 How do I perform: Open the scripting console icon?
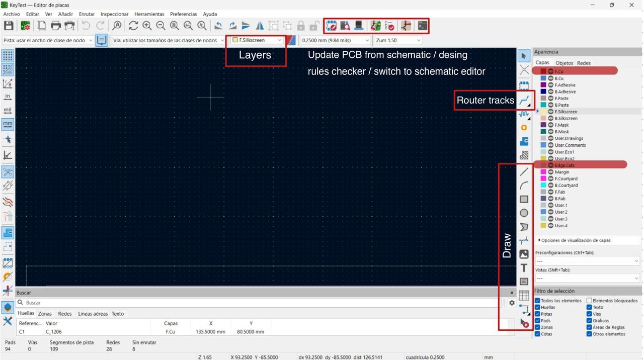(x=422, y=26)
